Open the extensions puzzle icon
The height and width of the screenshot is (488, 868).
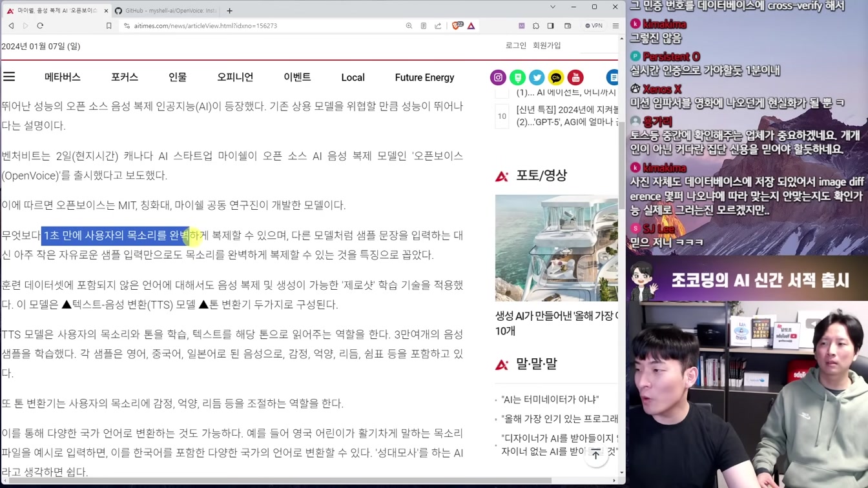click(536, 26)
